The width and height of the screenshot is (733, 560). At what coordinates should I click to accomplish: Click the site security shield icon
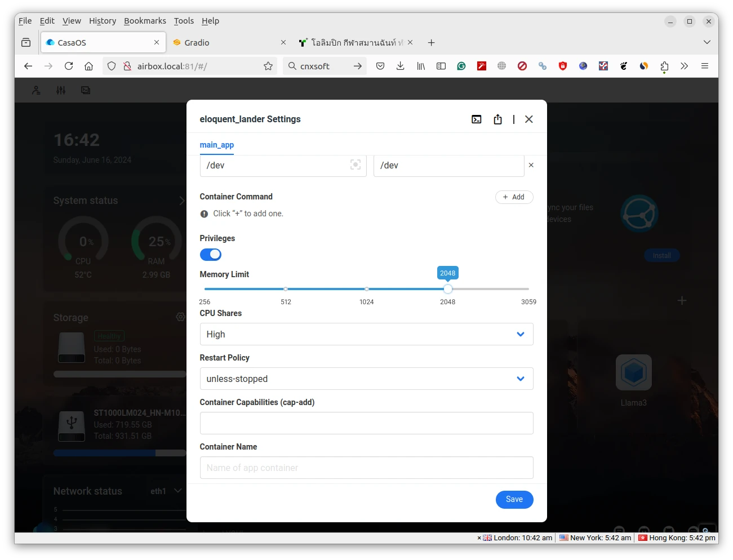(x=112, y=66)
